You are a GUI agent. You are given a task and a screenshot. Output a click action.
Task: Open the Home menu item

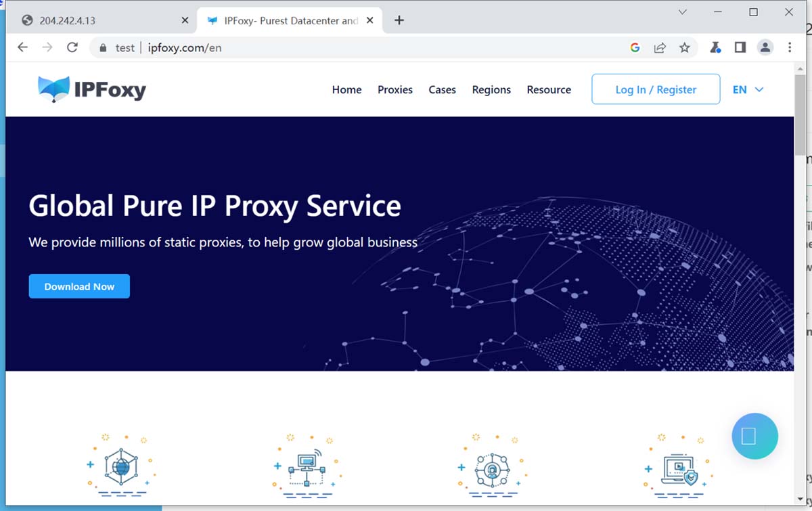(346, 89)
